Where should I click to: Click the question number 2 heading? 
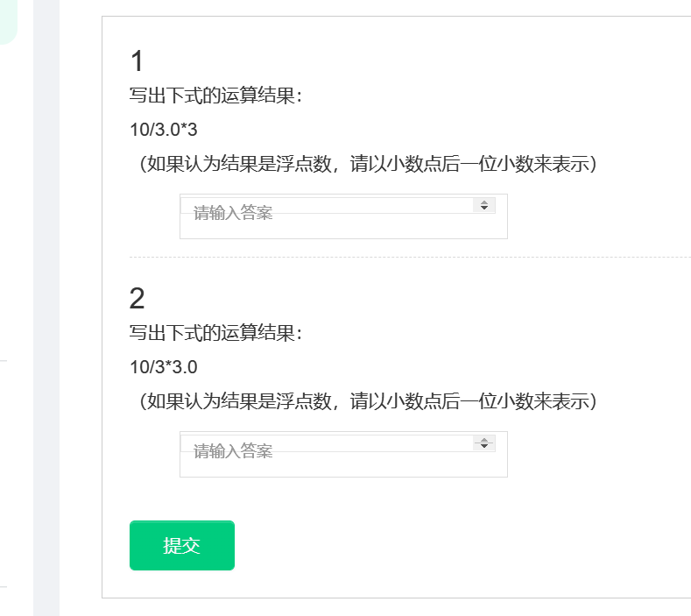(x=137, y=299)
